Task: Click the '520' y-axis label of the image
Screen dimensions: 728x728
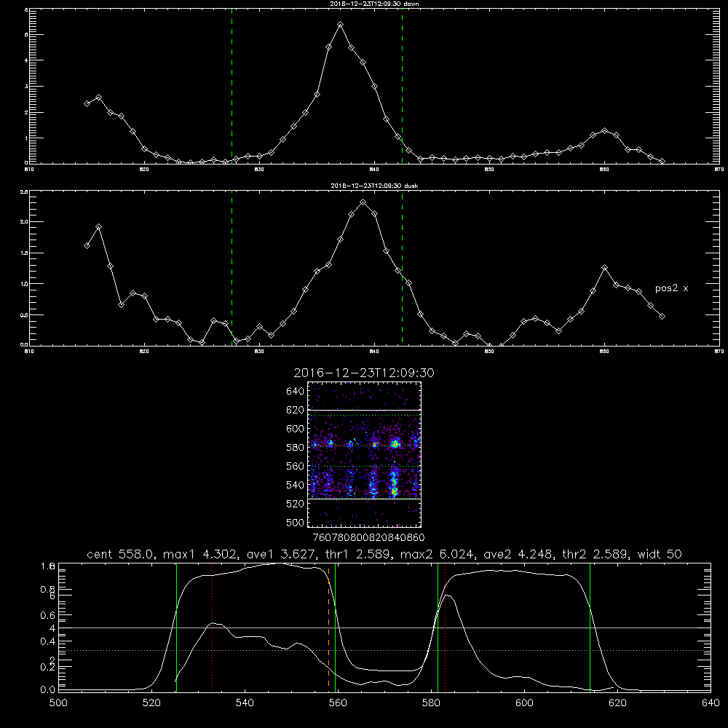Action: (296, 504)
